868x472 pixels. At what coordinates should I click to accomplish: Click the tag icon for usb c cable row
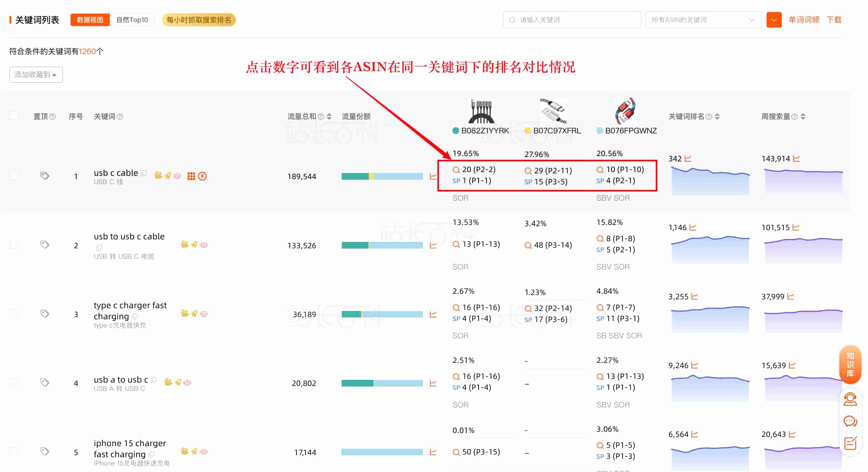click(x=45, y=176)
